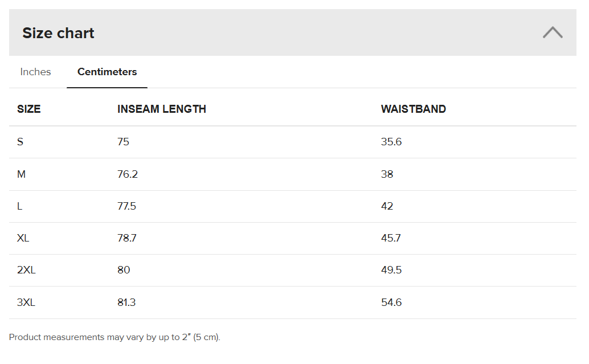Screen dimensions: 589x364
Task: Select the S size row label
Action: click(x=21, y=142)
